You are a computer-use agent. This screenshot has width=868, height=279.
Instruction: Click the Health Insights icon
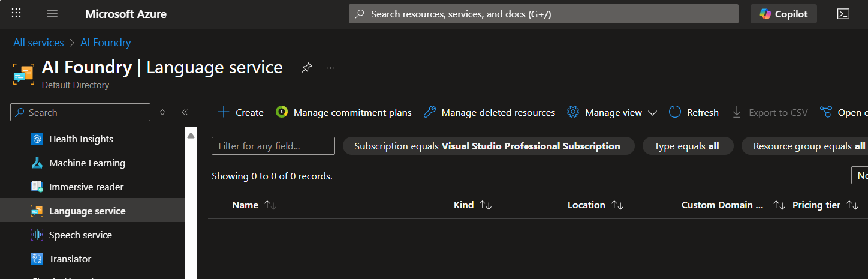[37, 139]
